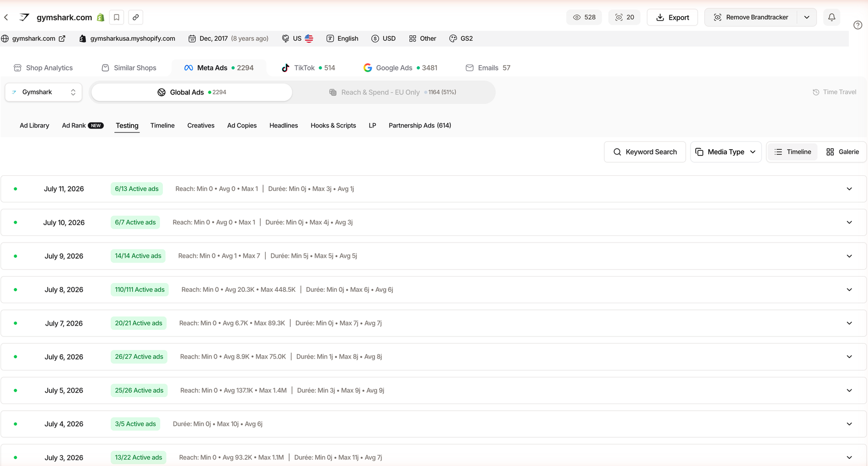This screenshot has height=466, width=868.
Task: Open the Ad Library subtab
Action: [34, 125]
